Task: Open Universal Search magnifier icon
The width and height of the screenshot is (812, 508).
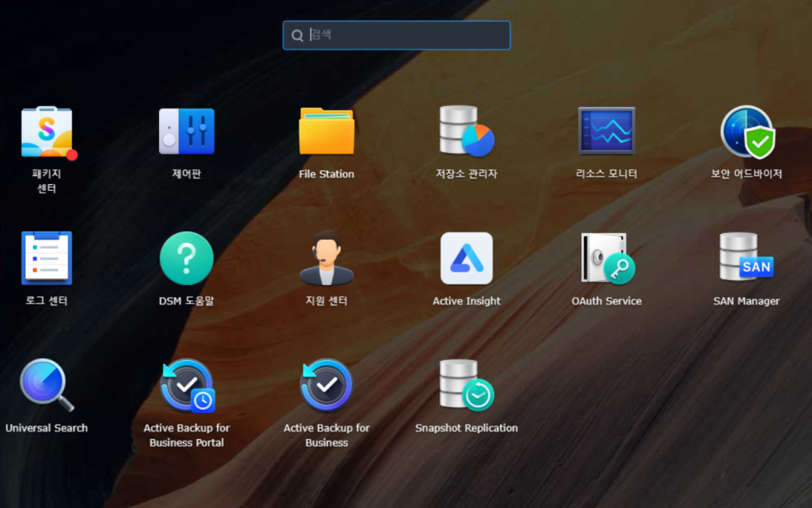Action: (46, 385)
